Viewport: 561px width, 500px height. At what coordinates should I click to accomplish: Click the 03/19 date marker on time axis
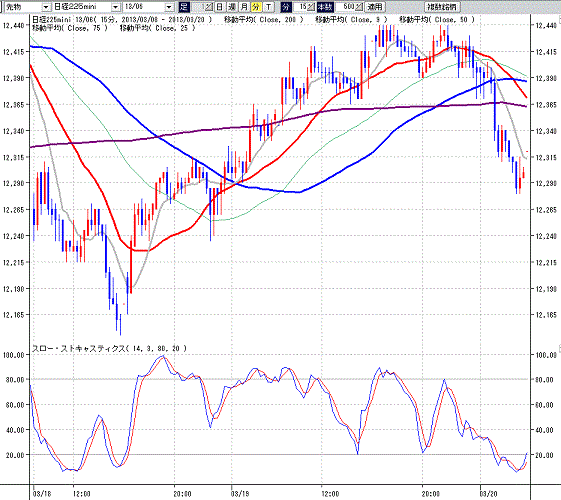tap(240, 494)
